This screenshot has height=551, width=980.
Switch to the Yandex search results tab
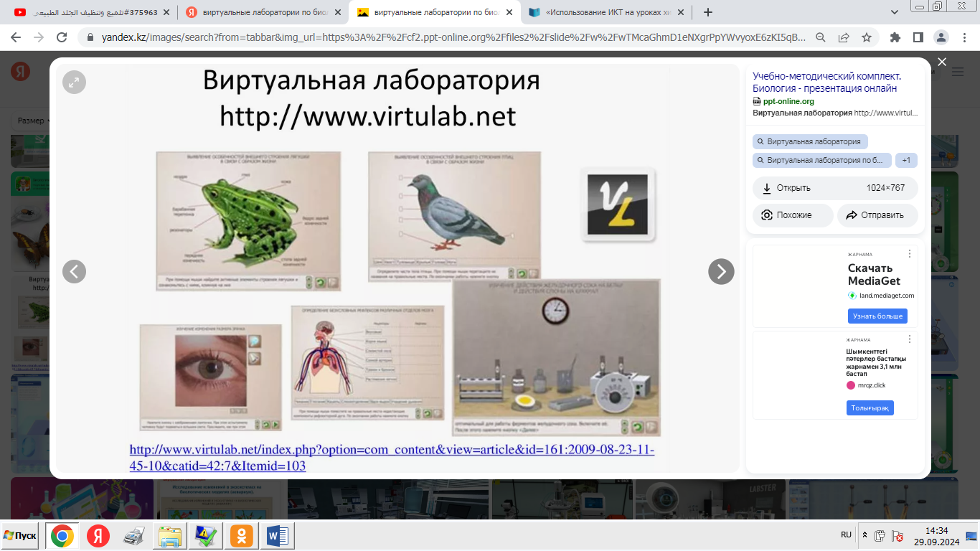(x=262, y=12)
